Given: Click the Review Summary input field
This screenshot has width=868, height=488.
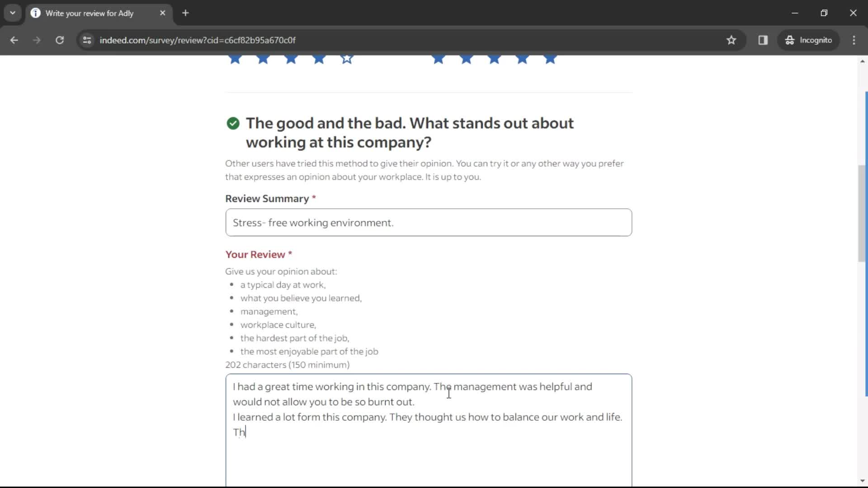Looking at the screenshot, I should click(x=429, y=223).
